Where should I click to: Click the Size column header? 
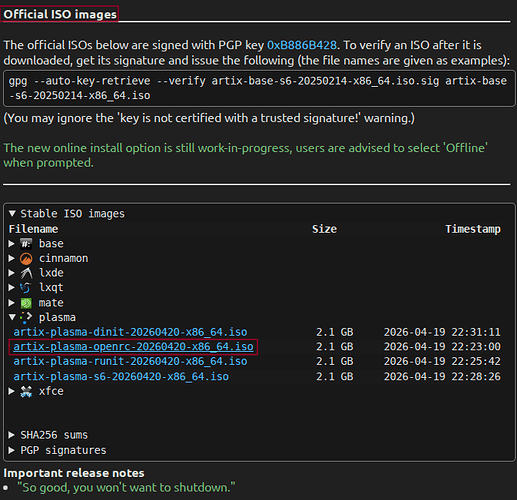pyautogui.click(x=324, y=229)
